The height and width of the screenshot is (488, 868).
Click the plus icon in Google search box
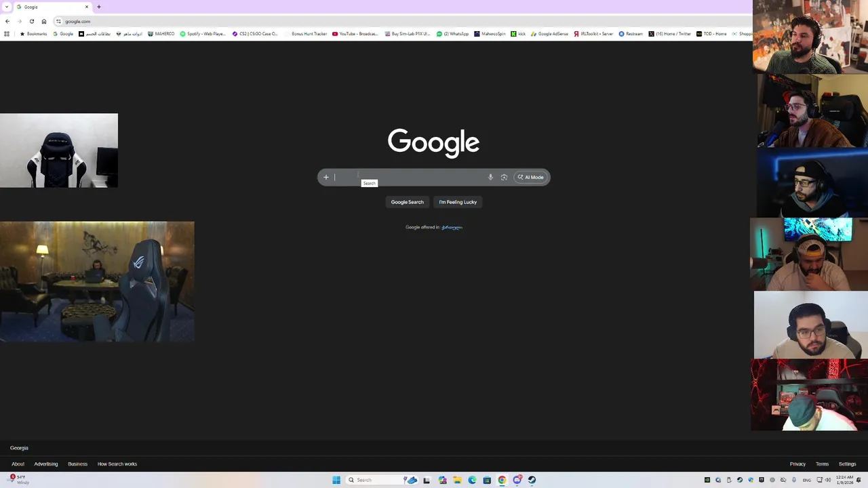pyautogui.click(x=326, y=178)
